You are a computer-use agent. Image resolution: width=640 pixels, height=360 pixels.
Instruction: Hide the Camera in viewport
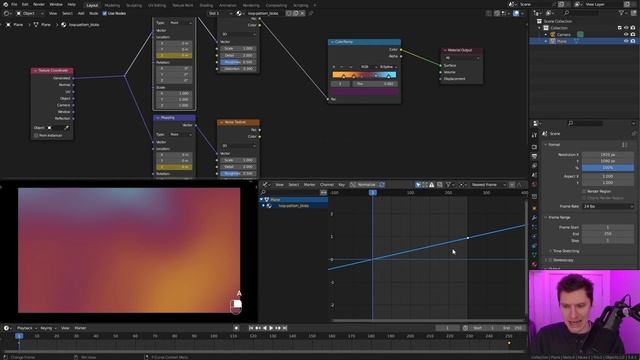(x=626, y=35)
